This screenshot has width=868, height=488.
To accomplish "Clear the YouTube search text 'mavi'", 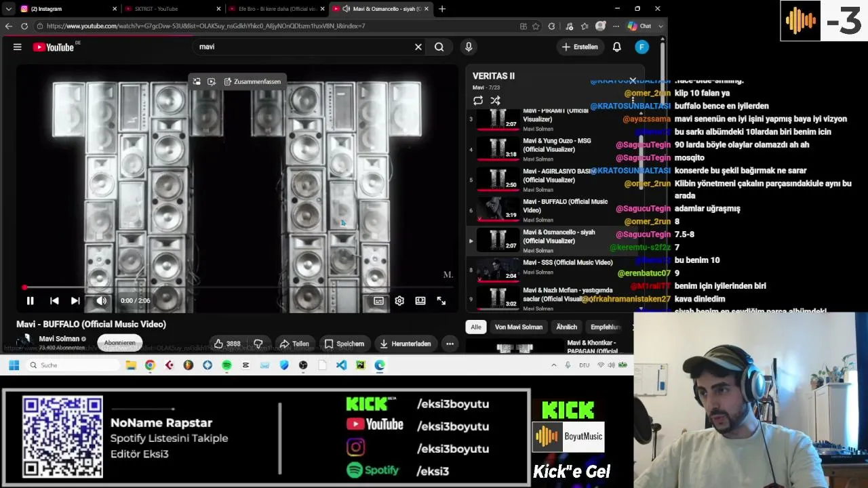I will tap(418, 47).
